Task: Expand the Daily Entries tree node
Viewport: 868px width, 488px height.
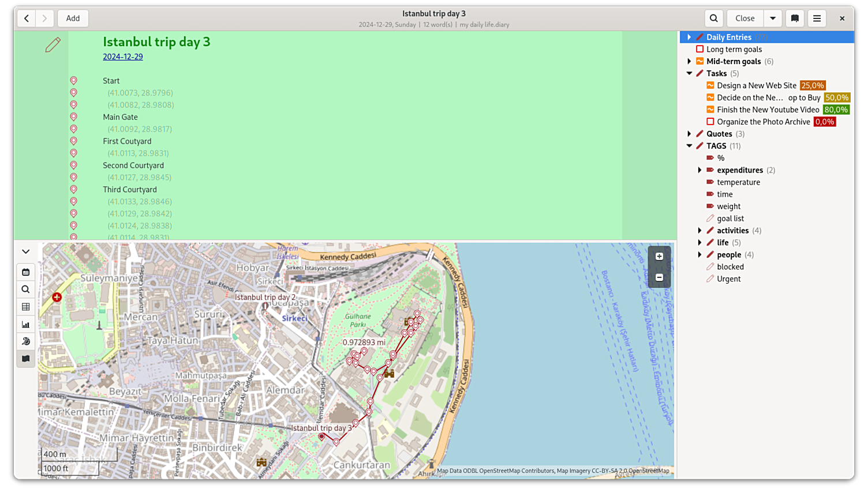Action: click(x=689, y=37)
